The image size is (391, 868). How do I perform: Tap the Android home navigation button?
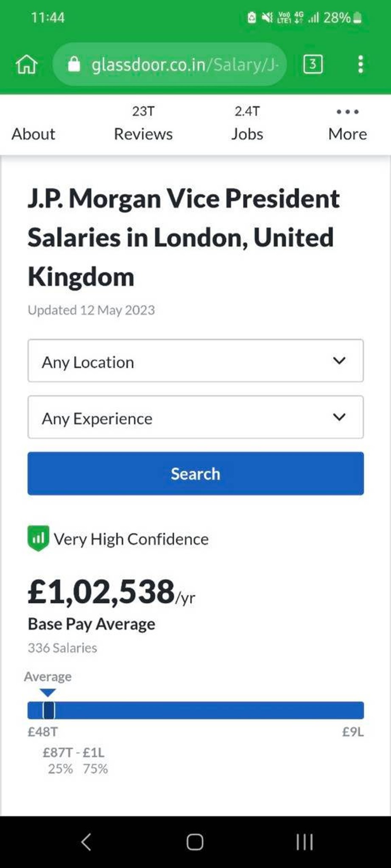click(195, 842)
